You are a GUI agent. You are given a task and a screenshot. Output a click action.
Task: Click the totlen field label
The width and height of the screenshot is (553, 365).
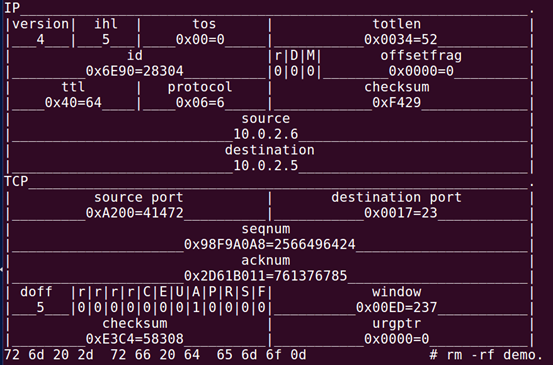(396, 24)
